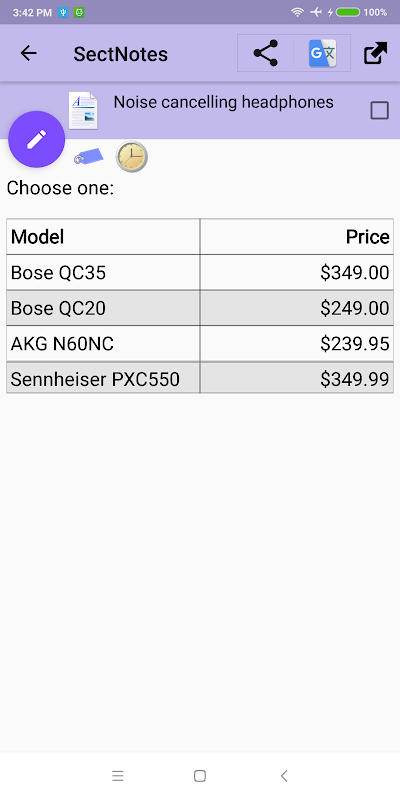Screen dimensions: 400x800
Task: Tap the purple pencil edit button
Action: (x=37, y=139)
